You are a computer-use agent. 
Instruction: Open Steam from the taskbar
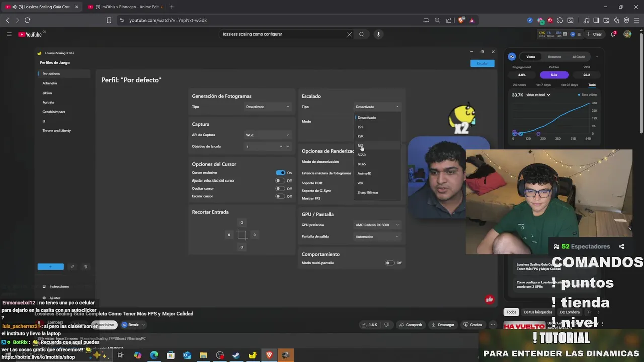(x=236, y=355)
